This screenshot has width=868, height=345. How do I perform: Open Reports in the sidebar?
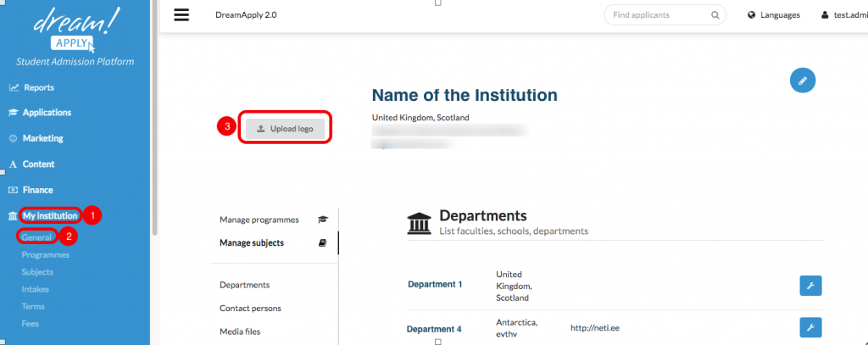39,87
